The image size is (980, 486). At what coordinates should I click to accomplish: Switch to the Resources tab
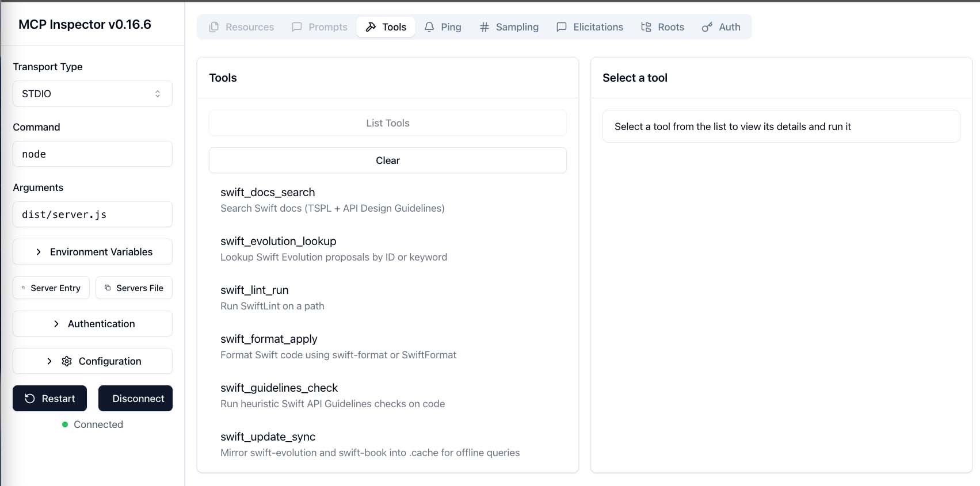pos(242,27)
